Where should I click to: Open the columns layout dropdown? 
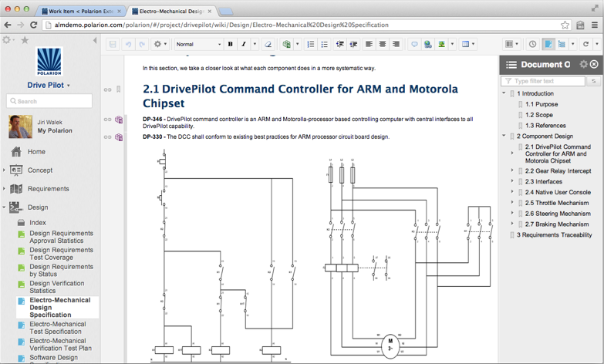[512, 44]
